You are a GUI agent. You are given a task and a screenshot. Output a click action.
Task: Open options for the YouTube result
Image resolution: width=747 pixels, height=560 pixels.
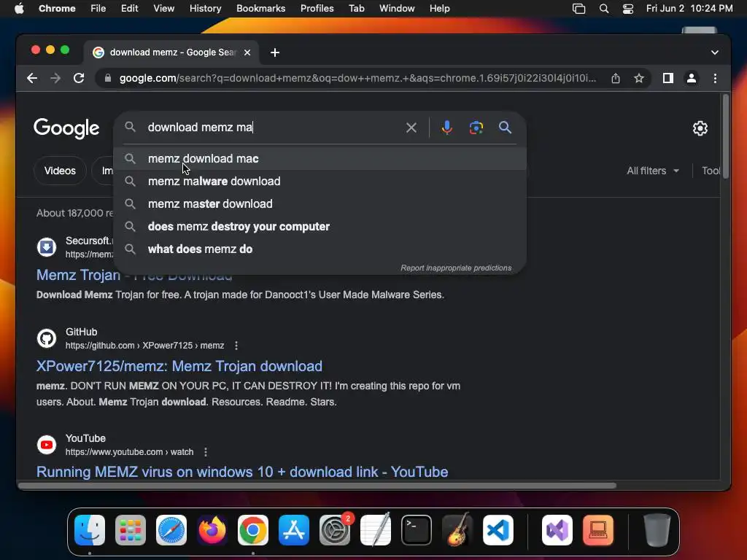pyautogui.click(x=205, y=452)
